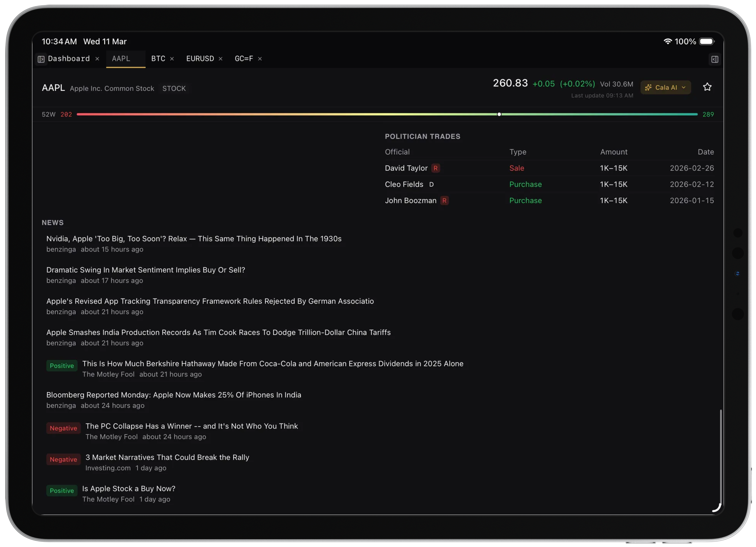Open the Dashboard split-panel icon
The width and height of the screenshot is (756, 547).
pos(41,59)
